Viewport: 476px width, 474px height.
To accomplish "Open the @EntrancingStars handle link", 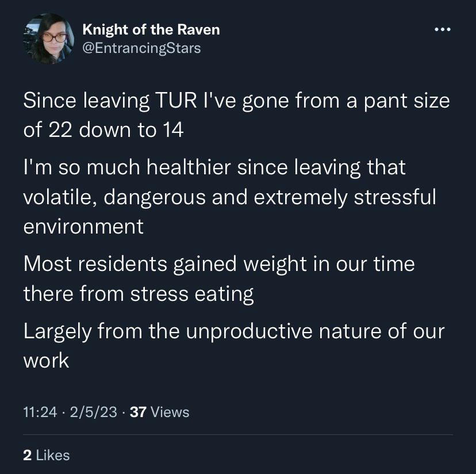I will point(141,48).
